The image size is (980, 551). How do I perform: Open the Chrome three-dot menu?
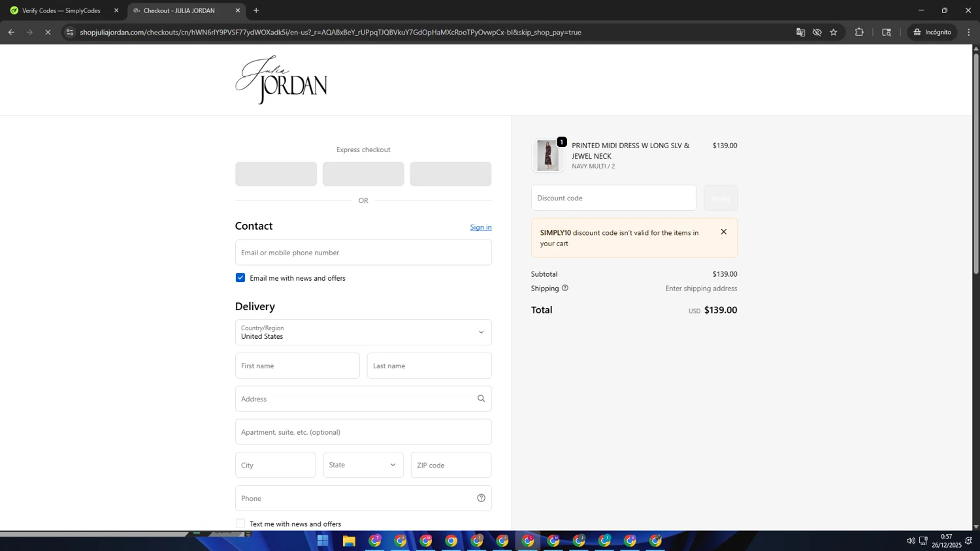pyautogui.click(x=969, y=32)
